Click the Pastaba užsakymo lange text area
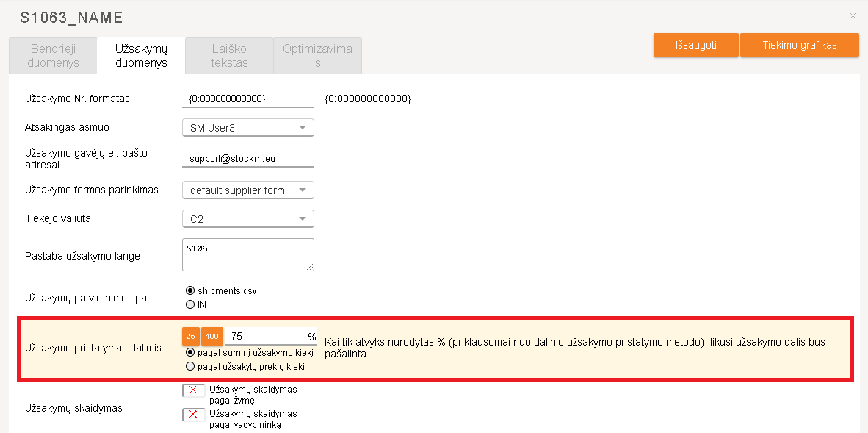 (247, 254)
